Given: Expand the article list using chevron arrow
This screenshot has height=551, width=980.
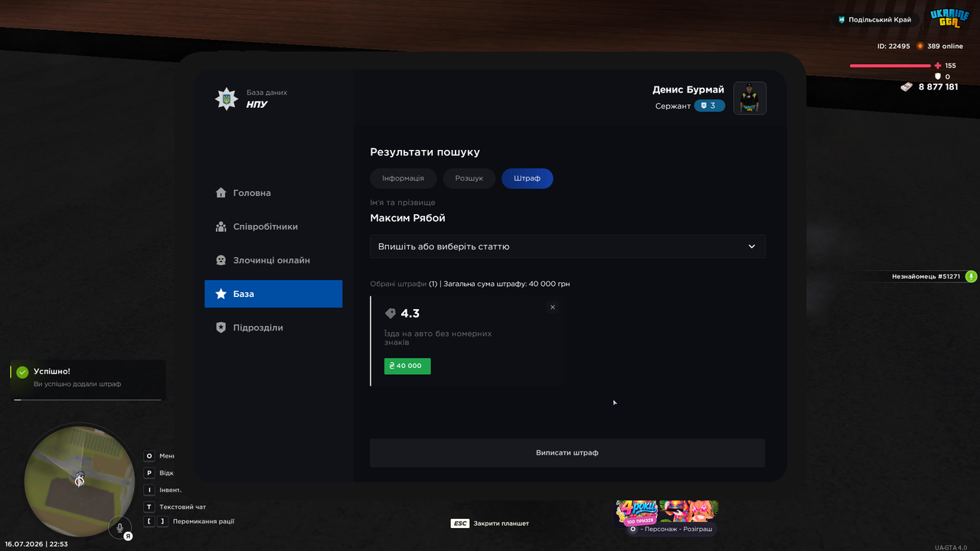Looking at the screenshot, I should (752, 246).
